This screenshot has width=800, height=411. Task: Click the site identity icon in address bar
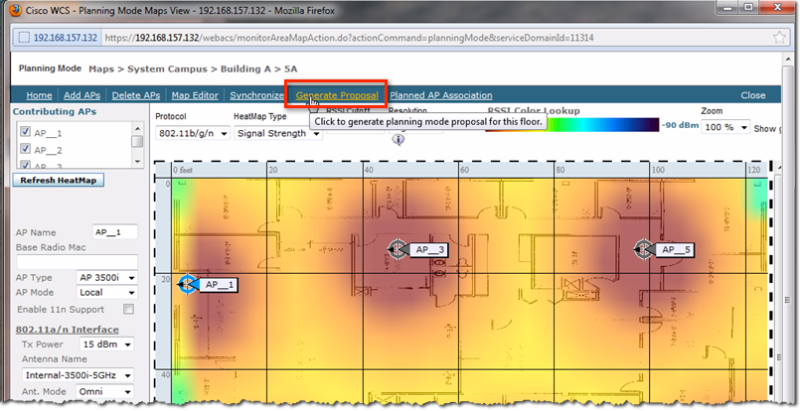24,38
